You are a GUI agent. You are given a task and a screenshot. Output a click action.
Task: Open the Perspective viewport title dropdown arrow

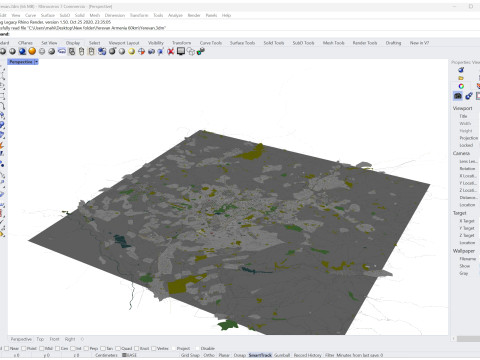36,62
